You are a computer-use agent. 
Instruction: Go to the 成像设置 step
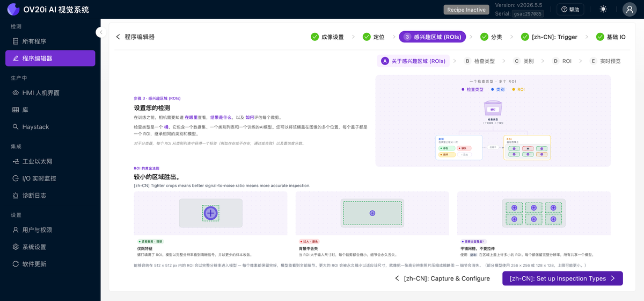pyautogui.click(x=327, y=37)
